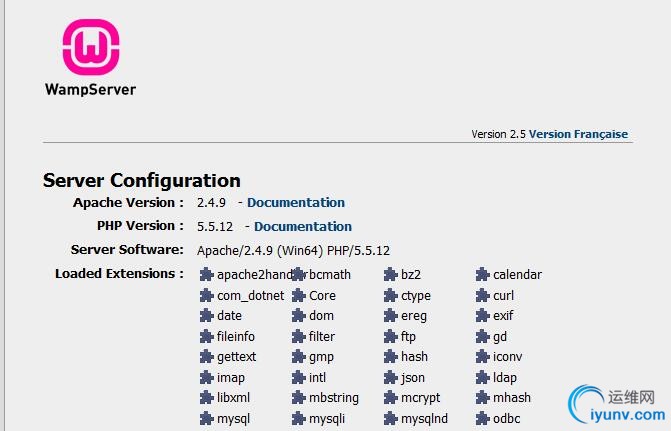Viewport: 671px width, 431px height.
Task: Select the Apache version value 2.4.9
Action: coord(211,202)
